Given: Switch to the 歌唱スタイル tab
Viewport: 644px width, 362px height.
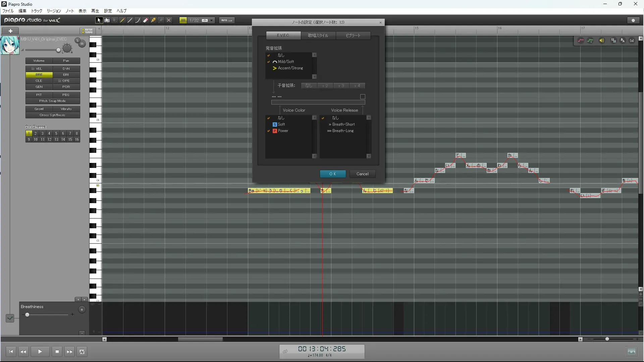Looking at the screenshot, I should pos(318,36).
